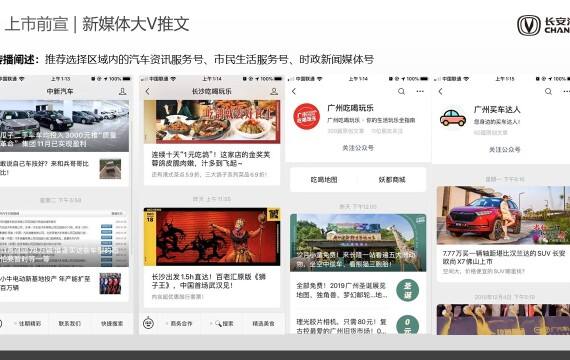Tap profile icon in 长沙吃喝玩乐 header

274,91
